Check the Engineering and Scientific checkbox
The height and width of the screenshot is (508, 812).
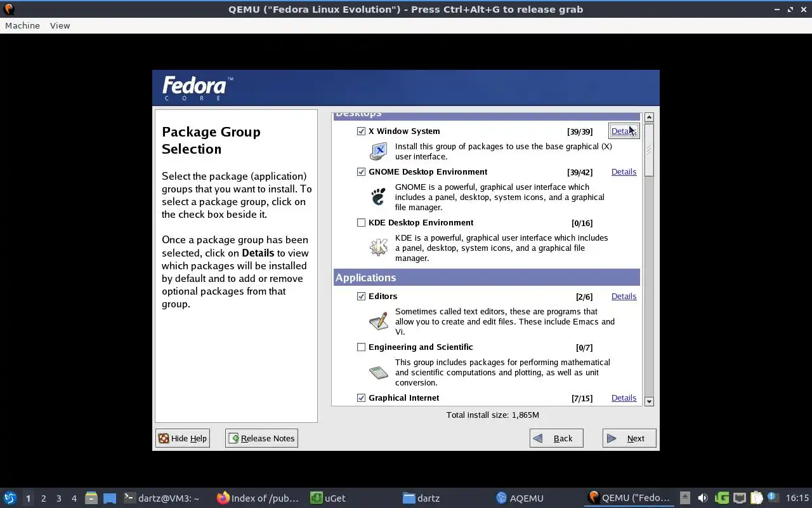click(x=361, y=347)
